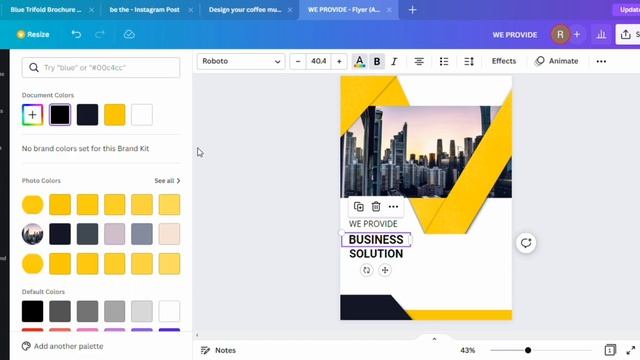Open the Roboto font dropdown
The width and height of the screenshot is (640, 360).
point(241,62)
